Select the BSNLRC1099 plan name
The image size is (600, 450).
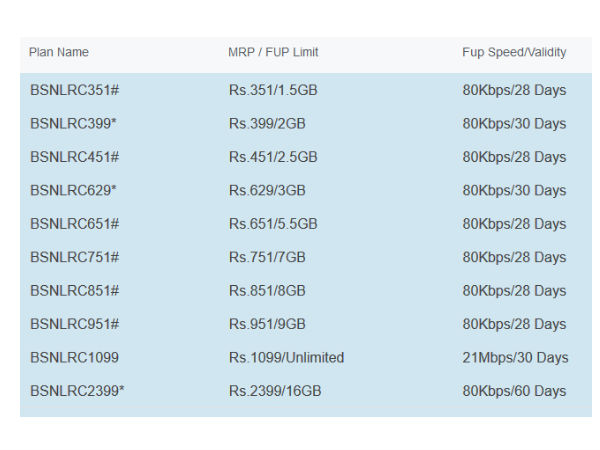74,357
